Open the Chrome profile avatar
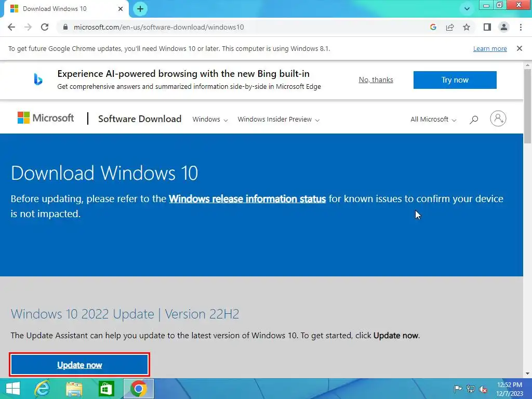The image size is (532, 399). pyautogui.click(x=504, y=27)
